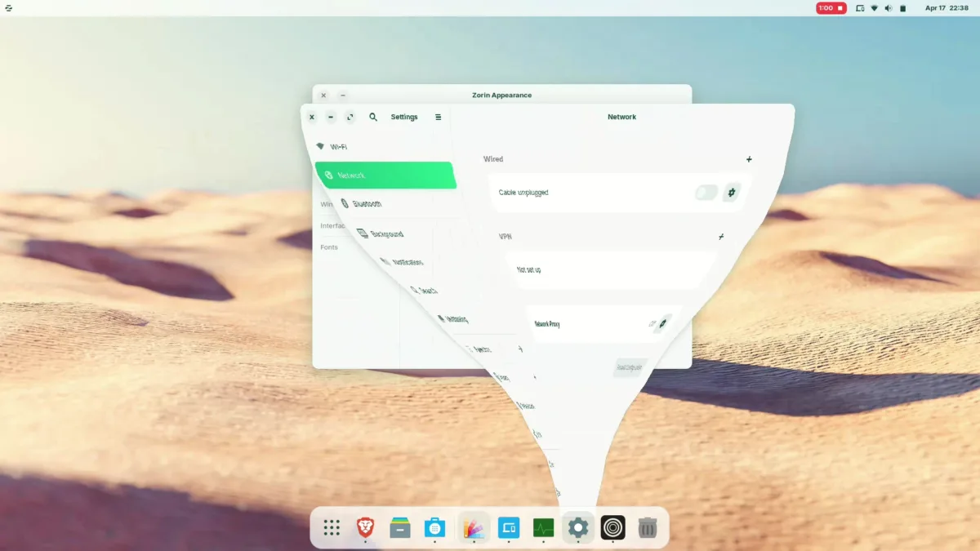Click the Zorin Appearance window title bar
The width and height of the screenshot is (980, 551).
[x=501, y=95]
